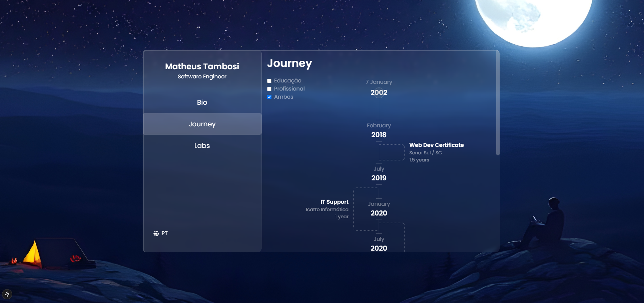Click the globe language icon
The image size is (644, 303).
[x=156, y=233]
